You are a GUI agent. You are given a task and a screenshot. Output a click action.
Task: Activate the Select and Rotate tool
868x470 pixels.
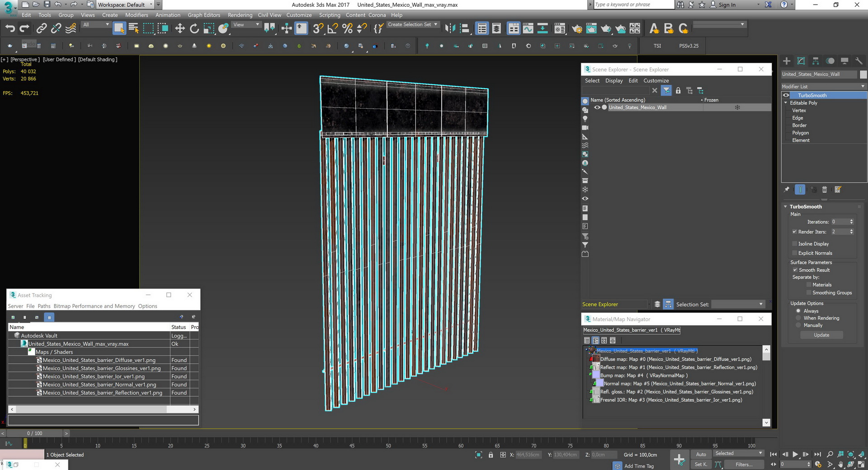(194, 28)
